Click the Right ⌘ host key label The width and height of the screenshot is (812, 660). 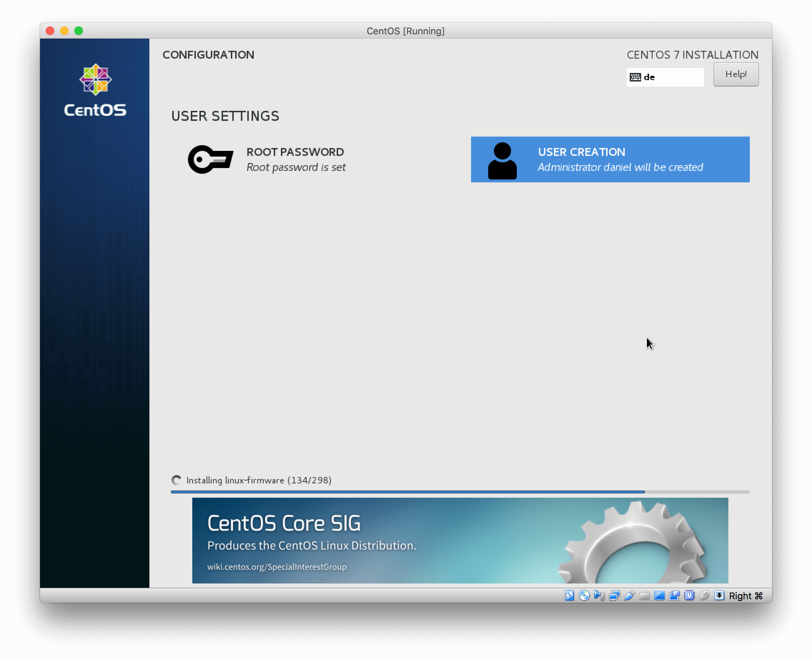(x=746, y=596)
